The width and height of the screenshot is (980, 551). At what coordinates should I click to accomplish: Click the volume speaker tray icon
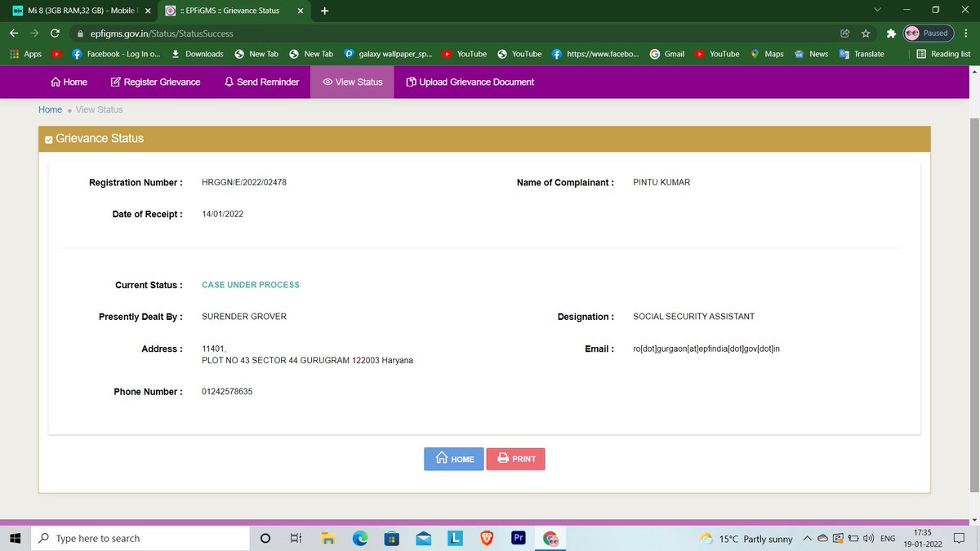(870, 539)
